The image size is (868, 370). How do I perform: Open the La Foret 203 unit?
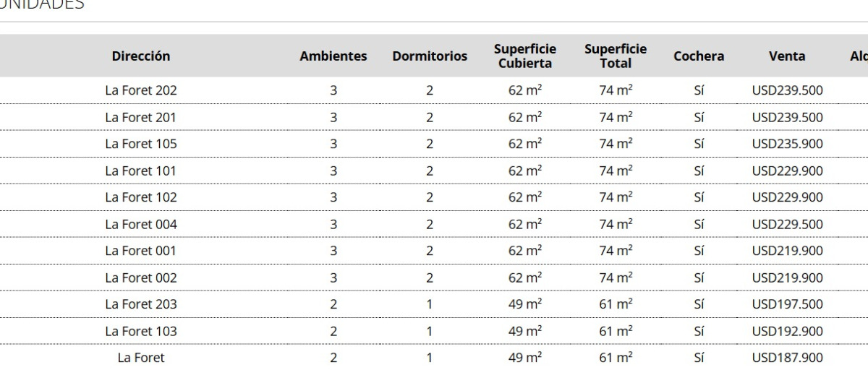click(141, 305)
